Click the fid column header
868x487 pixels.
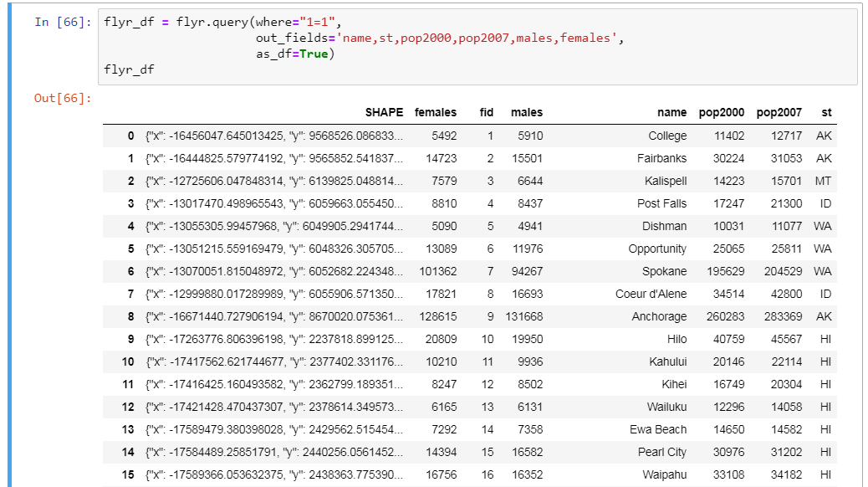(486, 112)
